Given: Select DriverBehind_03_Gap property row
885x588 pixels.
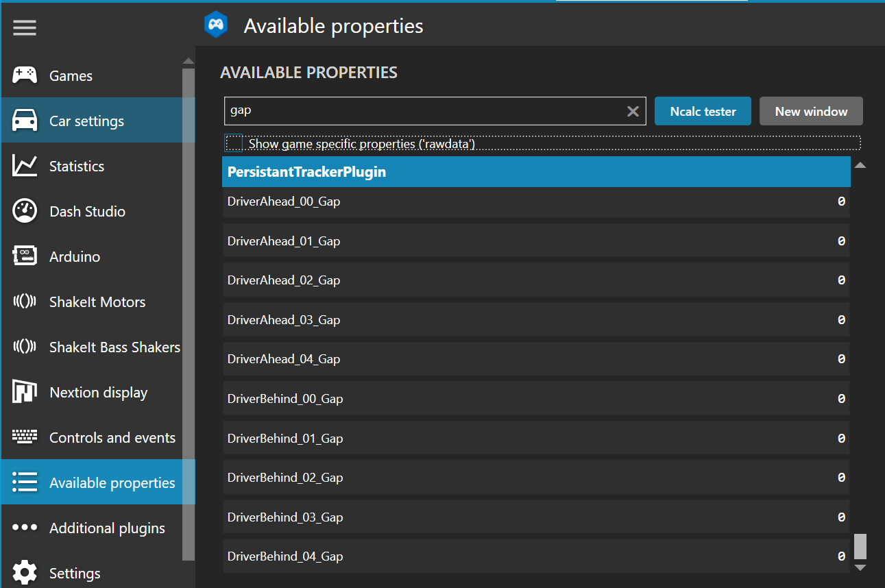Looking at the screenshot, I should pyautogui.click(x=536, y=517).
